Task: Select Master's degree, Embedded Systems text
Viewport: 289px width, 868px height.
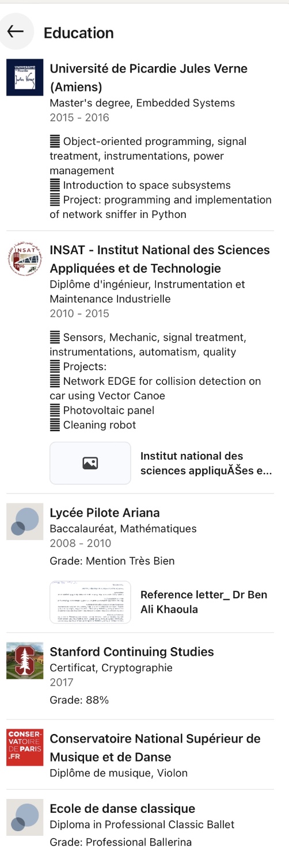Action: point(142,103)
